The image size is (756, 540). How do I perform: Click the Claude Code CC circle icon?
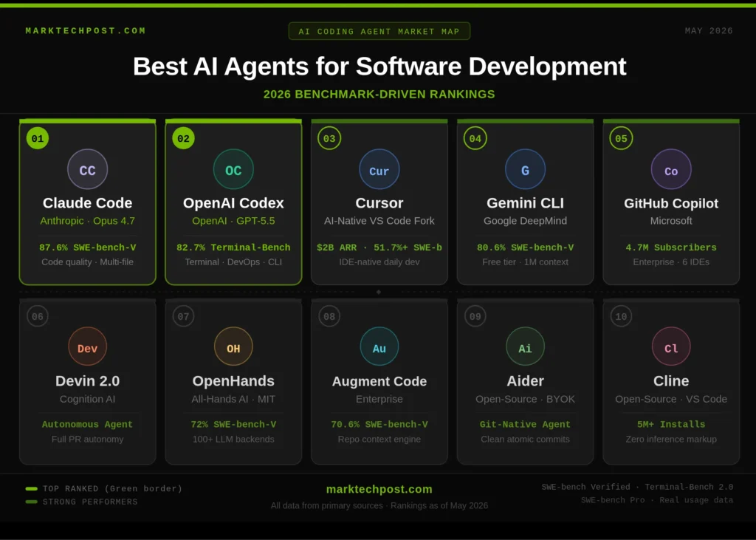pos(87,169)
